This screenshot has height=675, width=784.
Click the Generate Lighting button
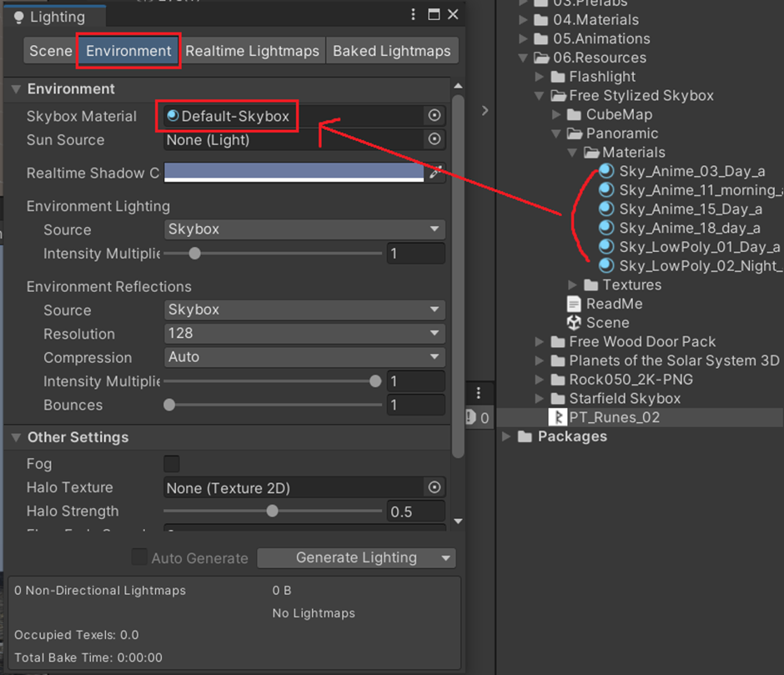(x=356, y=557)
